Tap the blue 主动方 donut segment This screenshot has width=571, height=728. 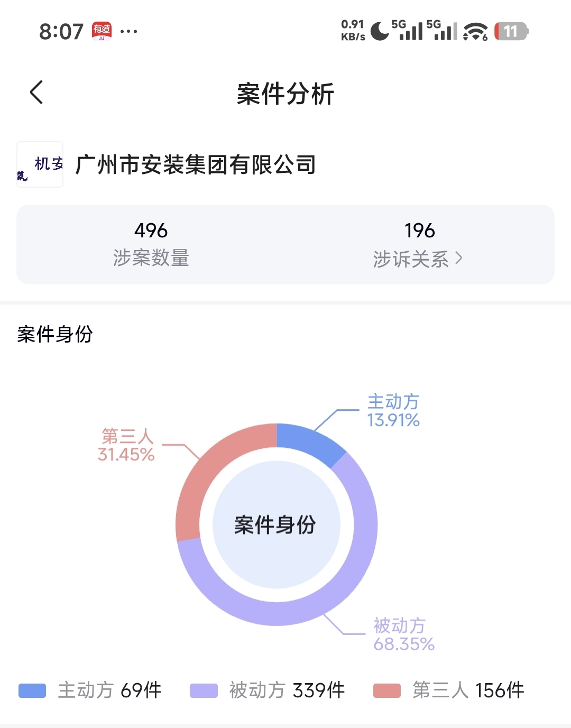pos(309,443)
